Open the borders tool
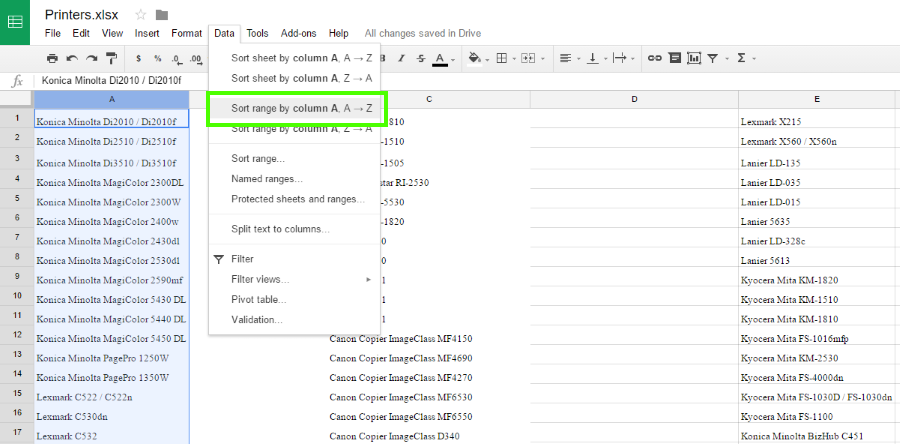This screenshot has height=444, width=900. [x=502, y=58]
